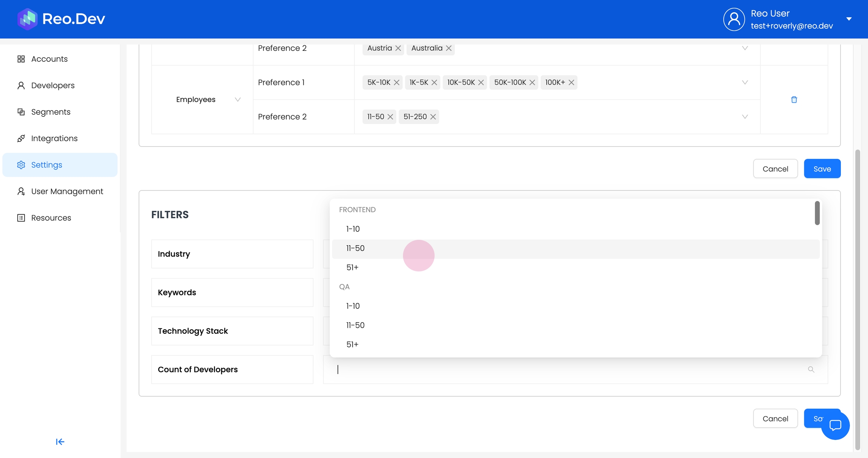
Task: Click the bottom Cancel button
Action: click(x=775, y=418)
